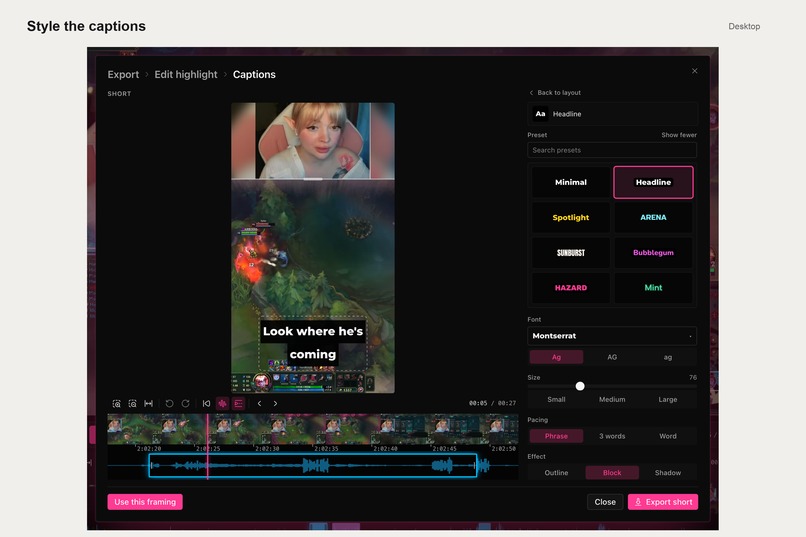Screen dimensions: 806x537
Task: Open the Montserrat font dropdown
Action: pos(612,336)
